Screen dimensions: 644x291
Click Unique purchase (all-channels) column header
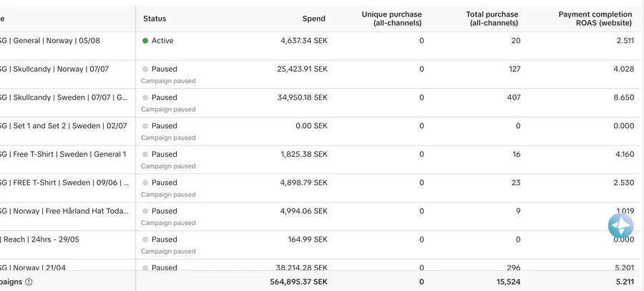391,19
